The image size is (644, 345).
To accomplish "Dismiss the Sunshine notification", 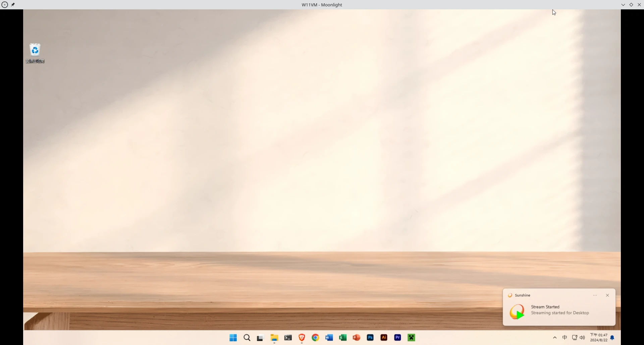I will [x=607, y=295].
